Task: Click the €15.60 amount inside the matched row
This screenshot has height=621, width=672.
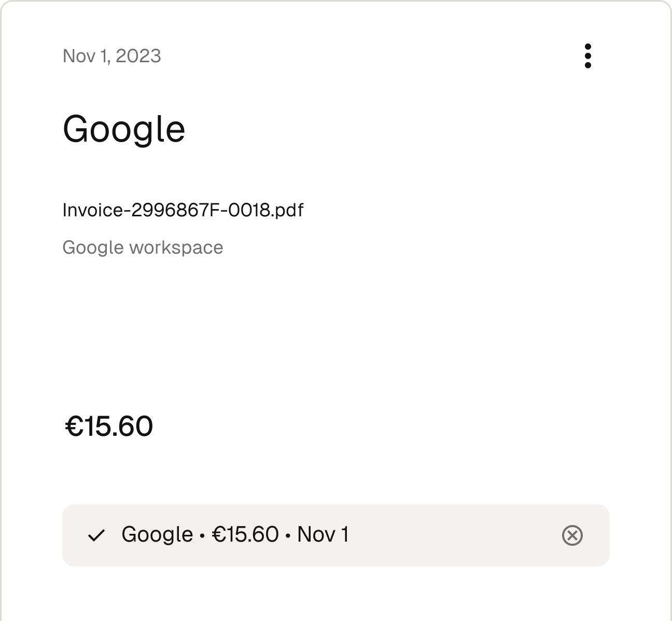Action: pyautogui.click(x=245, y=534)
